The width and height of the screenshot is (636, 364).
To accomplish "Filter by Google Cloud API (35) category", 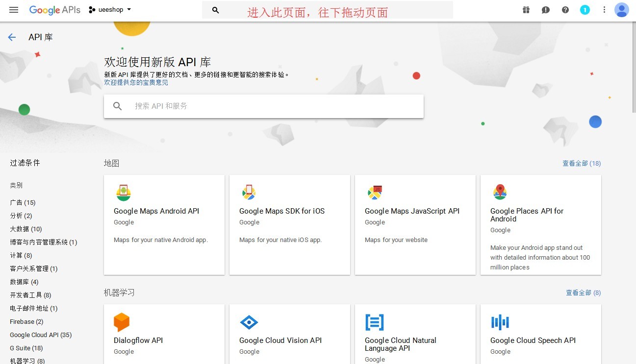I will (41, 335).
